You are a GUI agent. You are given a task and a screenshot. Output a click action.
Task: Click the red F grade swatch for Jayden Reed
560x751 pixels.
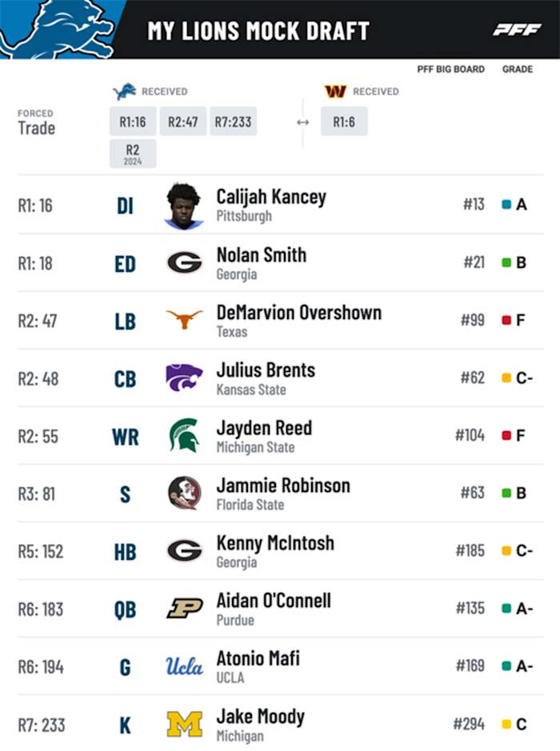point(506,436)
